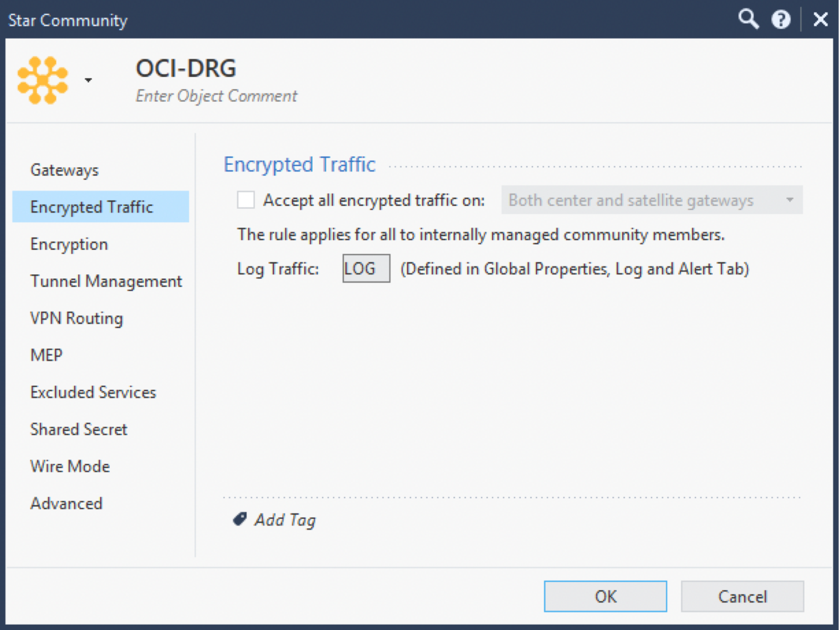Expand the object icon dropdown arrow
Image resolution: width=840 pixels, height=630 pixels.
click(88, 80)
